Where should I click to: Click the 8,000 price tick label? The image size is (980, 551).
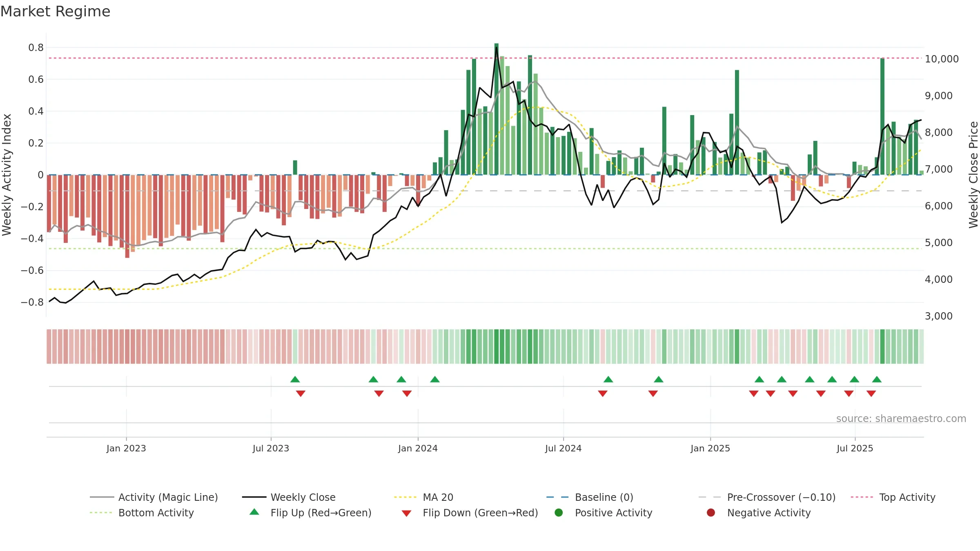(x=939, y=133)
